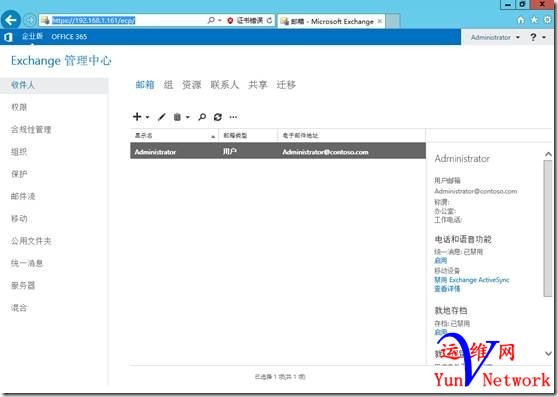Click the trash delete icon
The height and width of the screenshot is (397, 558).
(x=177, y=117)
